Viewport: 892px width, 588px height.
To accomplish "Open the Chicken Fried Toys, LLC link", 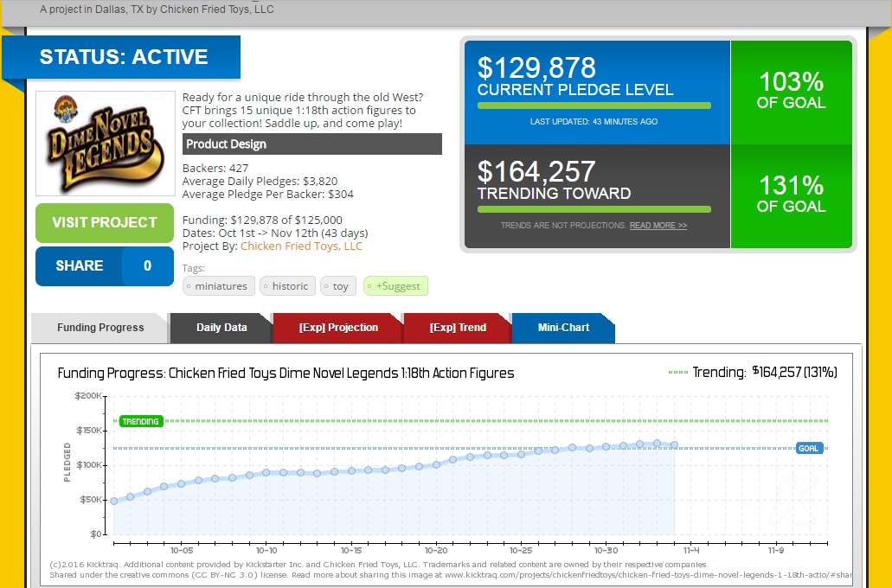I will (301, 246).
